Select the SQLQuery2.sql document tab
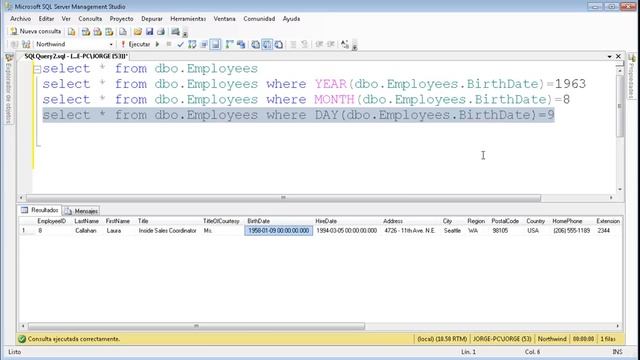The image size is (640, 360). [x=76, y=56]
